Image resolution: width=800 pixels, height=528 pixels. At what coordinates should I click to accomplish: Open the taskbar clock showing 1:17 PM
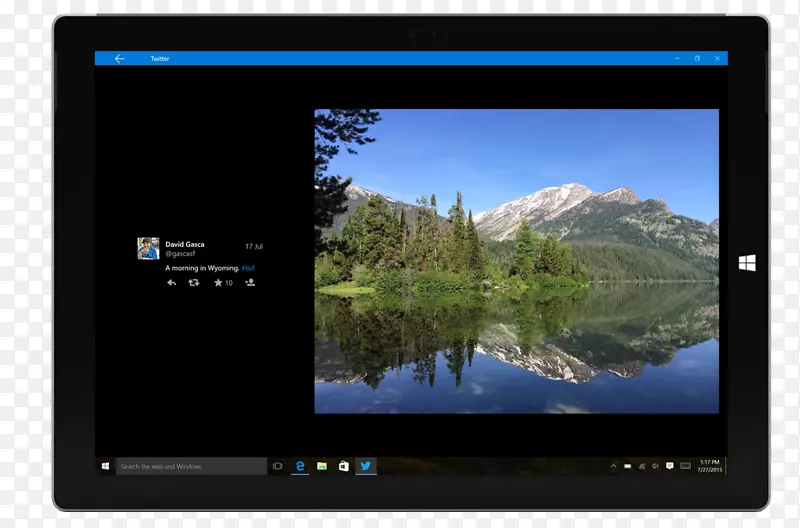710,466
